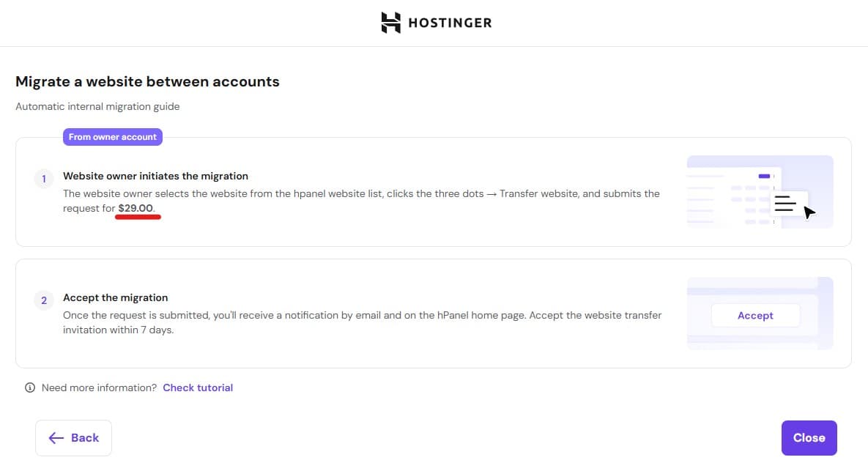Click the Accept the migration heading

115,298
